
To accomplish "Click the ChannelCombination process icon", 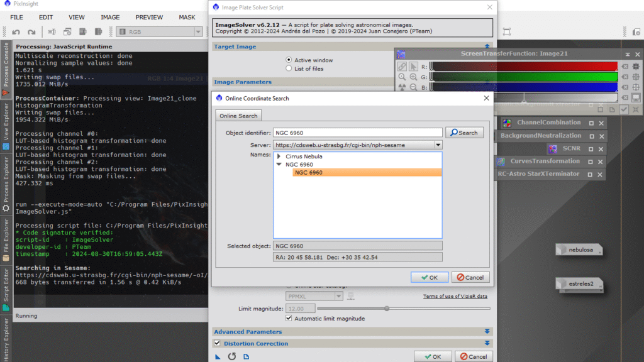I will (507, 123).
